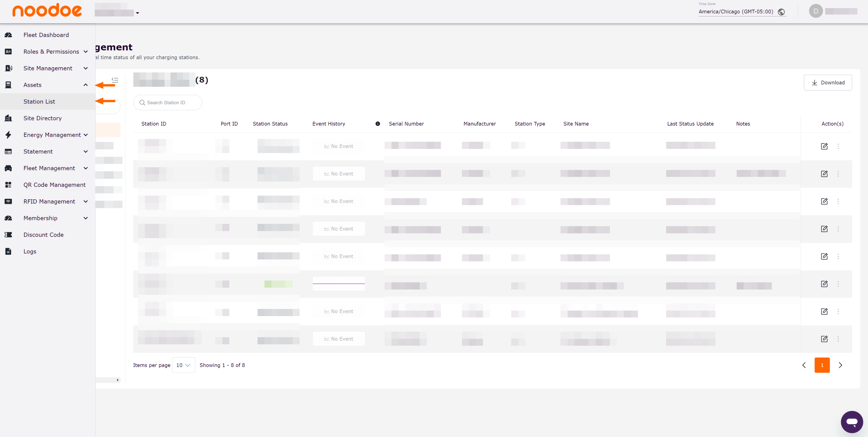Select Station List in sidebar
The image size is (868, 437).
point(39,101)
